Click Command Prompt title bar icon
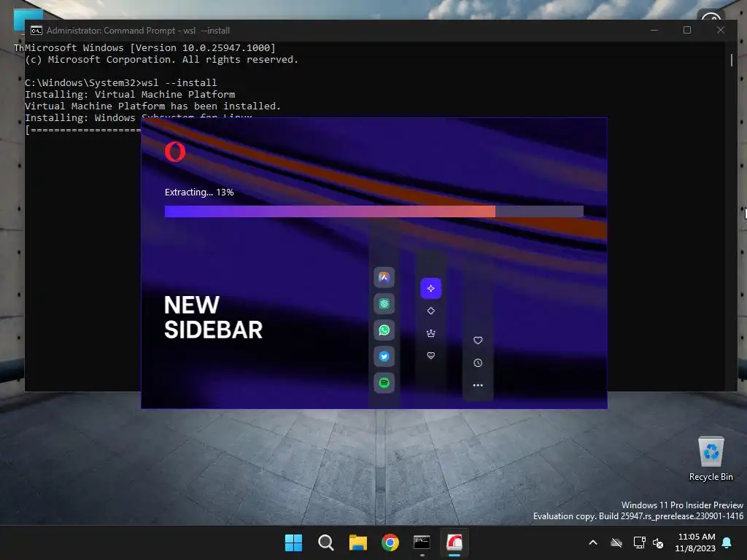This screenshot has height=560, width=747. click(x=36, y=31)
